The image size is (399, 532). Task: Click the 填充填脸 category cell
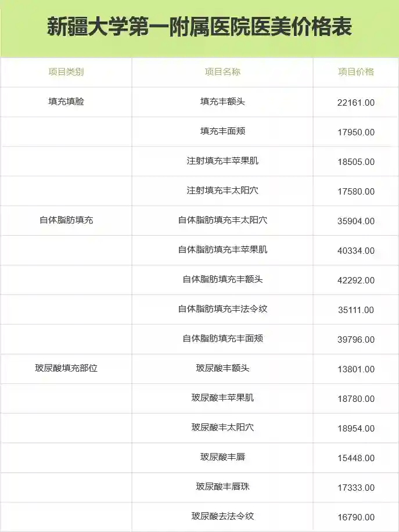coord(66,102)
